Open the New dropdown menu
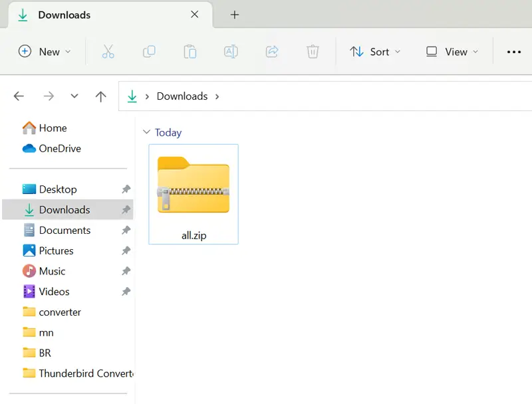The height and width of the screenshot is (404, 532). click(45, 52)
